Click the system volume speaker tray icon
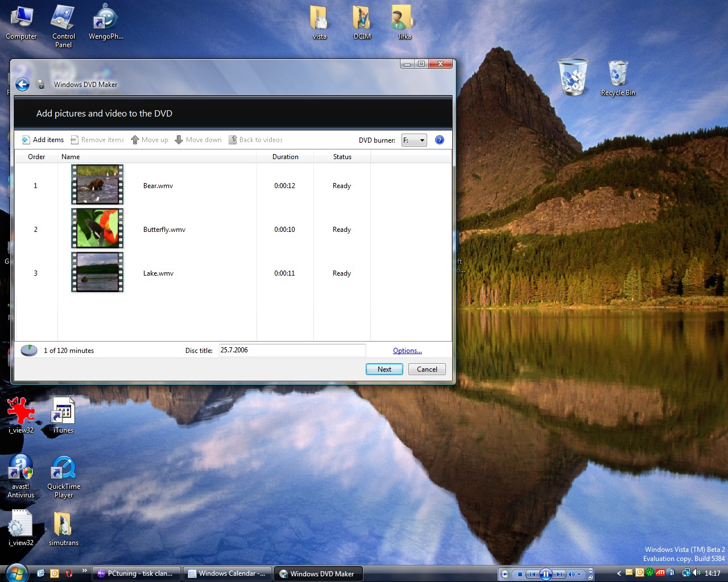Screen dimensions: 728x582 coord(696,573)
